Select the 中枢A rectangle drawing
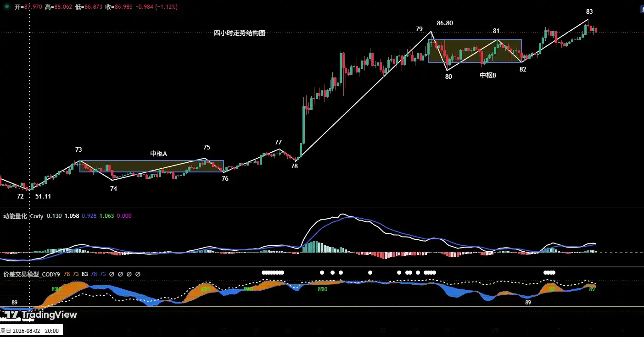644x337 pixels. pyautogui.click(x=151, y=166)
